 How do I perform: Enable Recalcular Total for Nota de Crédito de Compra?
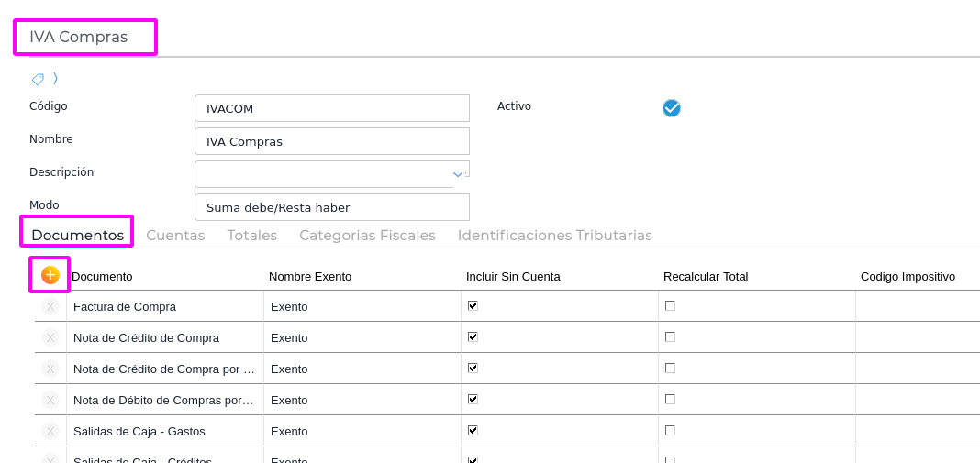pos(670,336)
